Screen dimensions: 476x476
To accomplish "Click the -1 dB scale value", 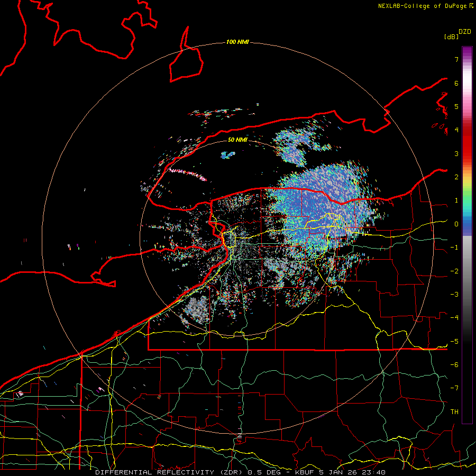I will click(x=454, y=248).
